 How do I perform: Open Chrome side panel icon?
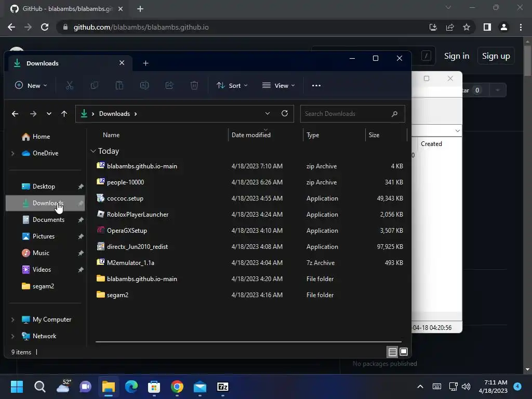coord(487,27)
